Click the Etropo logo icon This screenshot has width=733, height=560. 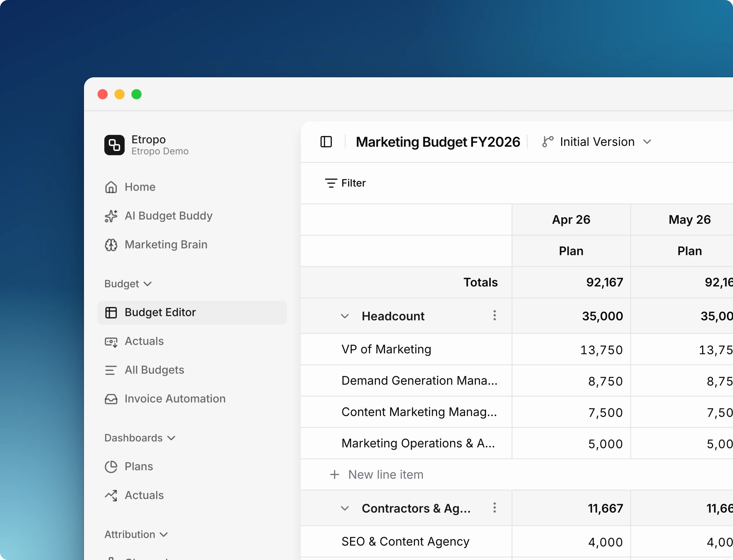114,145
